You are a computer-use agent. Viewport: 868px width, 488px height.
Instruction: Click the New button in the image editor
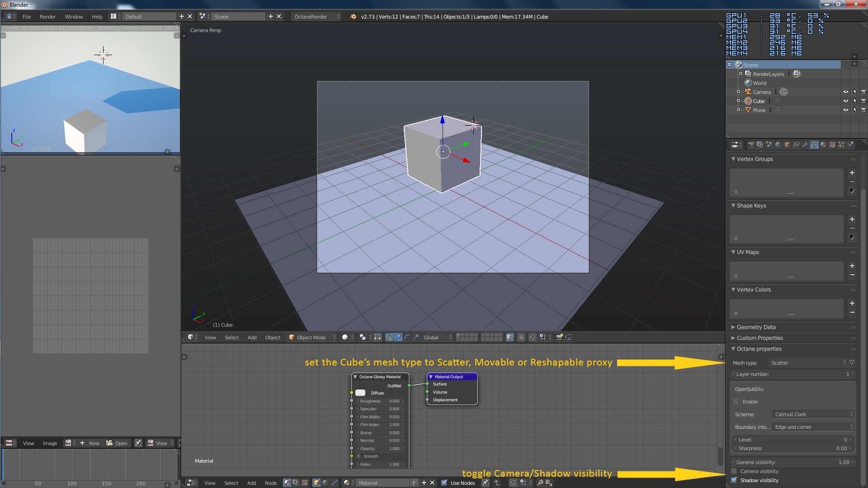tap(90, 443)
